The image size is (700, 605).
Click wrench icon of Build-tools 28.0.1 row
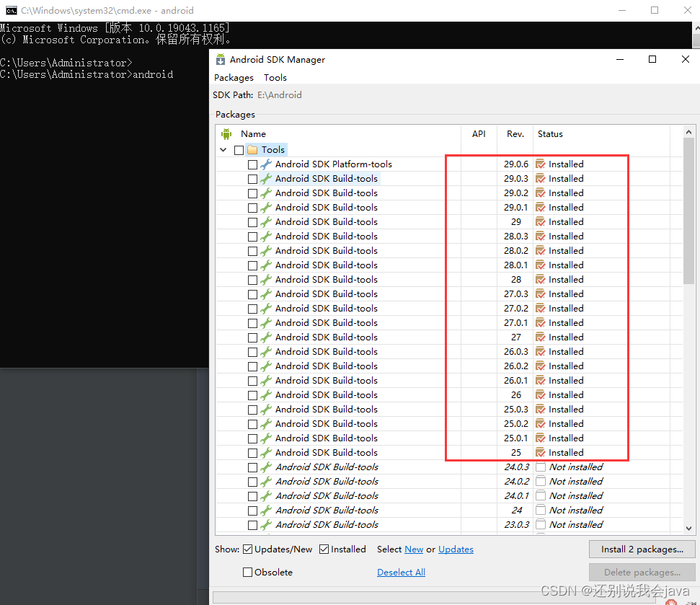(266, 265)
